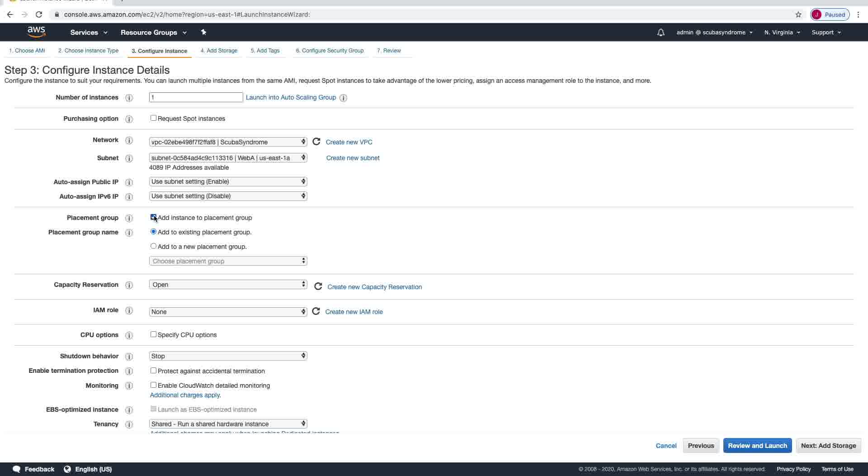868x476 pixels.
Task: Check Protect against accidental termination
Action: point(154,371)
